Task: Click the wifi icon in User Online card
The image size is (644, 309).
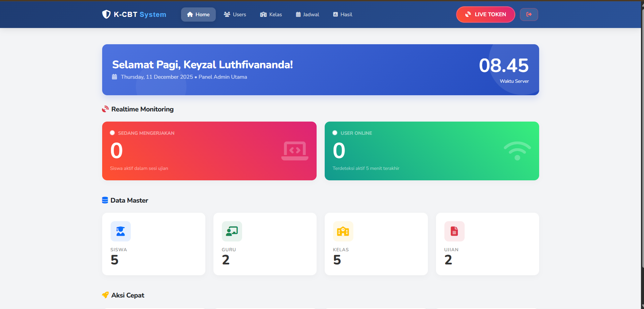Action: (517, 151)
